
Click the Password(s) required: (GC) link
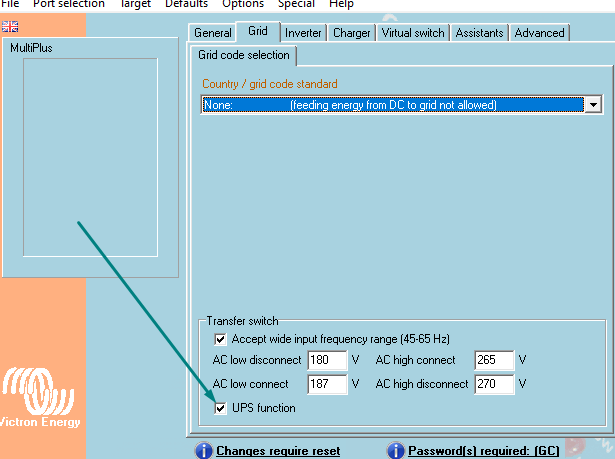(x=484, y=451)
